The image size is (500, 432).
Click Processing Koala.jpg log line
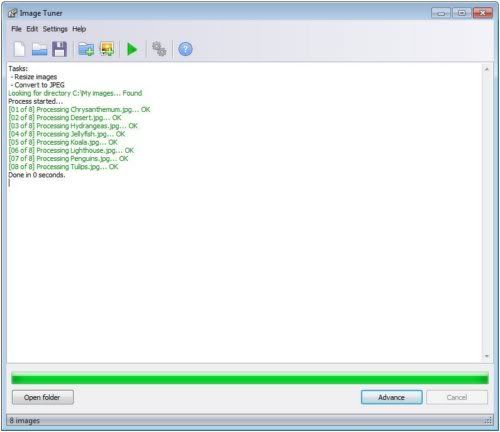(x=63, y=142)
